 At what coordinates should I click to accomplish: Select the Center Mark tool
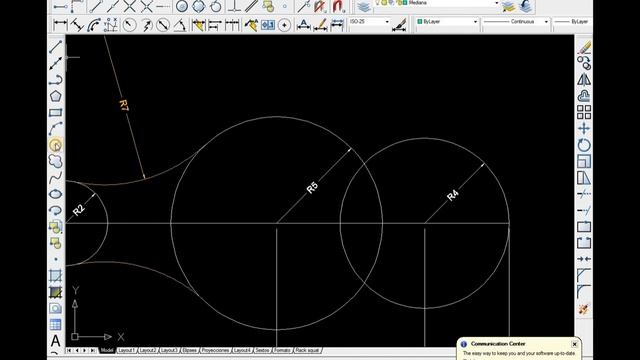284,25
